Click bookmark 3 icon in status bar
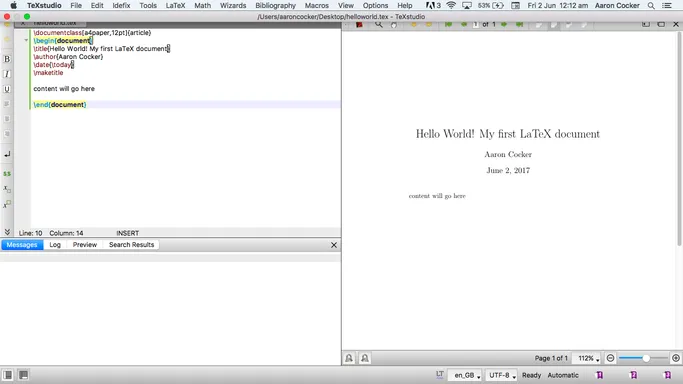The width and height of the screenshot is (683, 384). pos(667,375)
